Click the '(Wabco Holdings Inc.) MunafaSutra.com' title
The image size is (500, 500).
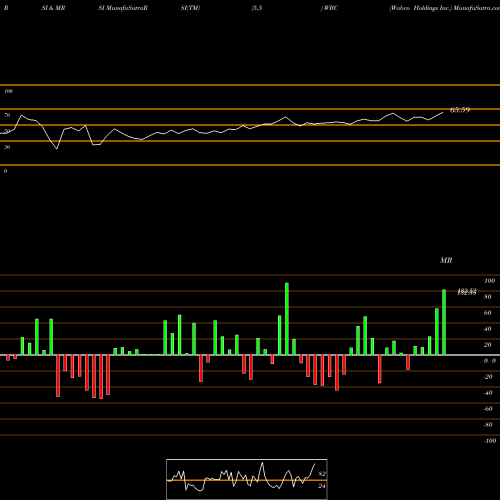click(445, 8)
